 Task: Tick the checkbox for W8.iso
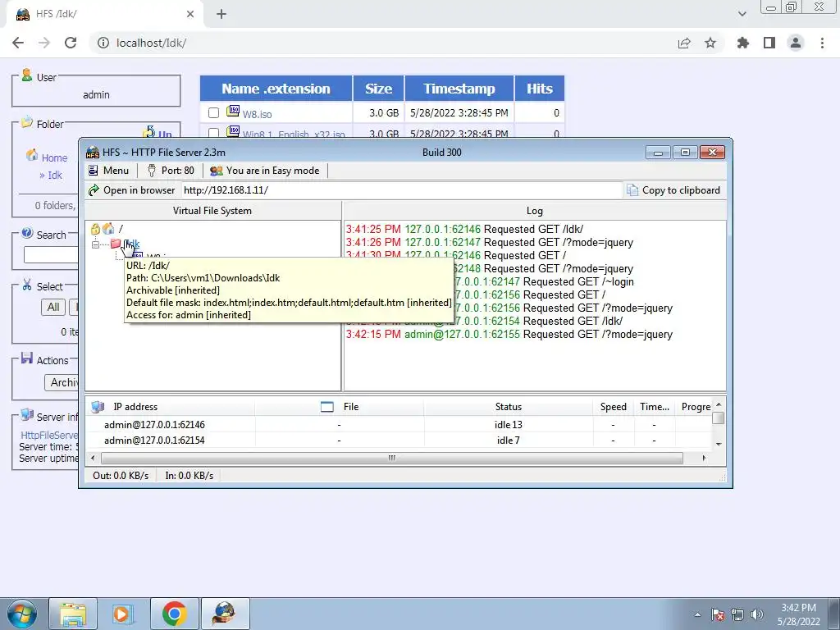coord(214,113)
